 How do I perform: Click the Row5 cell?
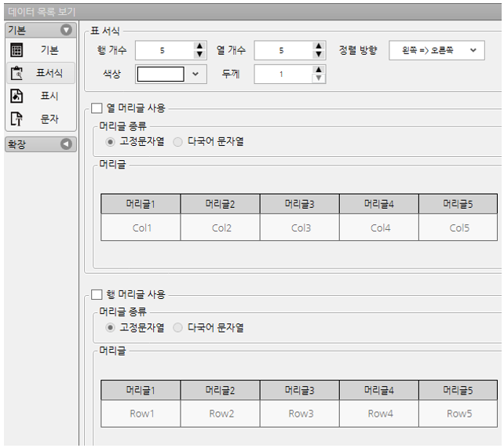[x=458, y=413]
